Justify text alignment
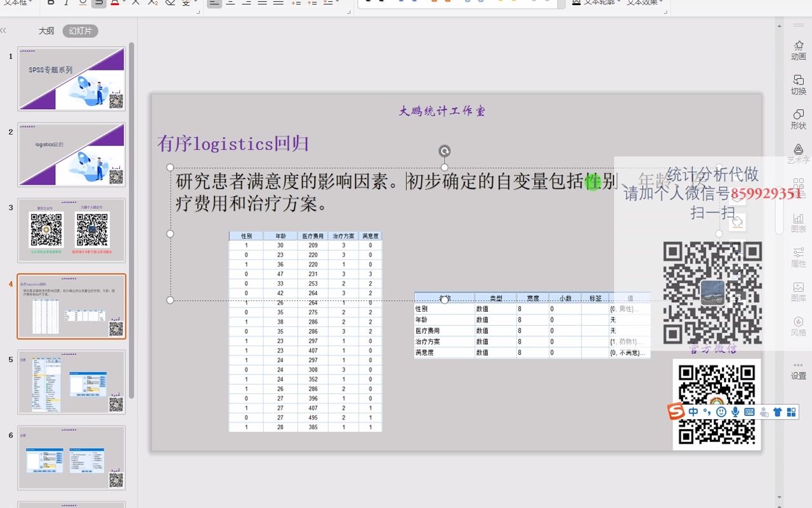Screen dimensions: 812x508 click(262, 3)
